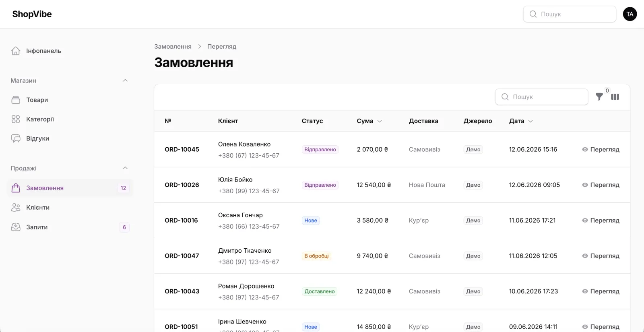Click the Товари box icon
Image resolution: width=644 pixels, height=332 pixels.
pyautogui.click(x=16, y=100)
